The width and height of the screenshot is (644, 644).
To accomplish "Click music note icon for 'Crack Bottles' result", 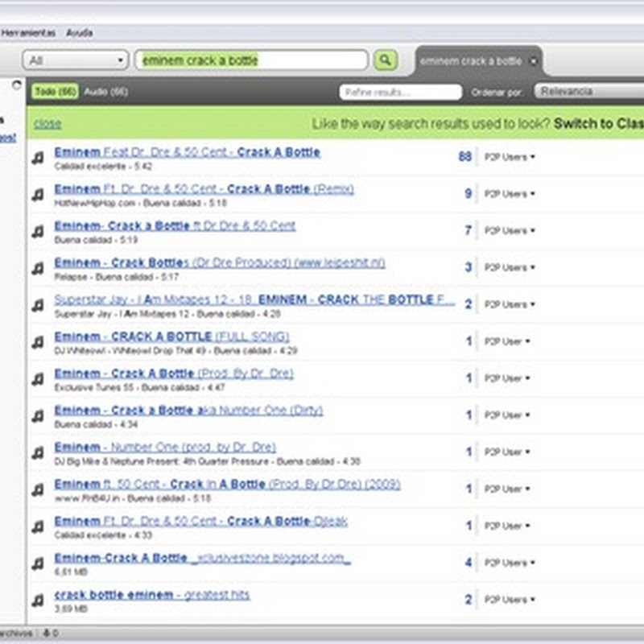I will pos(38,269).
